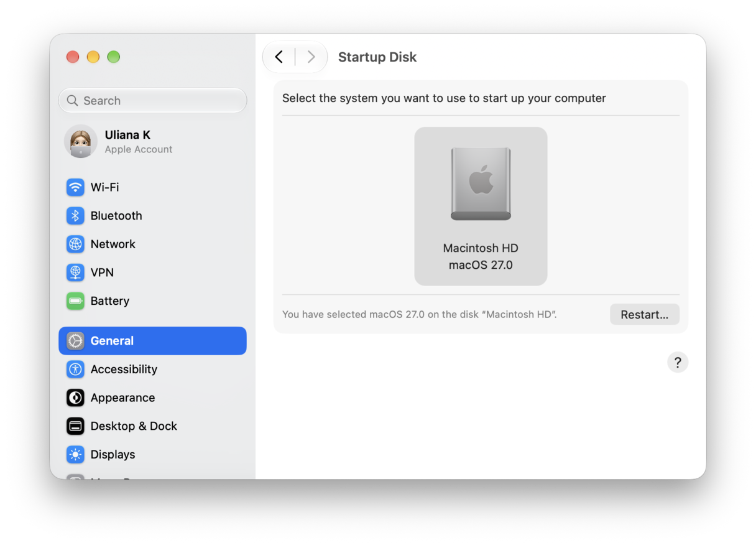Image resolution: width=756 pixels, height=545 pixels.
Task: Click the Network globe icon
Action: click(x=75, y=244)
